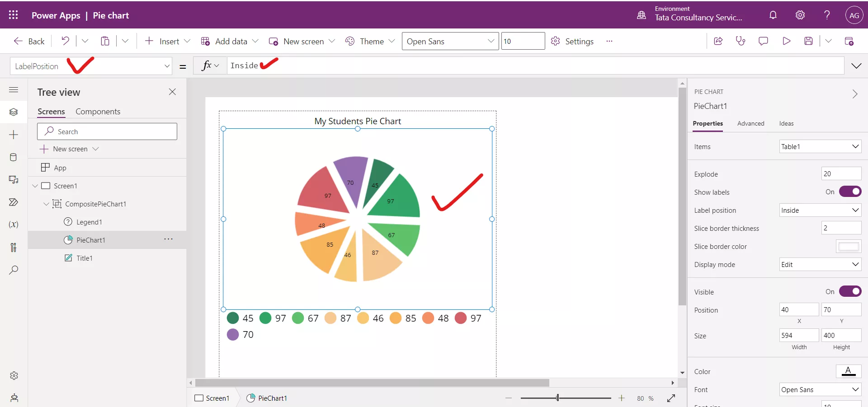Open the app preview with Play icon

pyautogui.click(x=786, y=41)
